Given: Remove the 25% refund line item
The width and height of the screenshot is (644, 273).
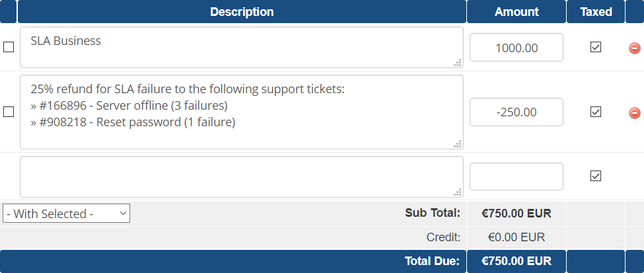Looking at the screenshot, I should coord(634,112).
